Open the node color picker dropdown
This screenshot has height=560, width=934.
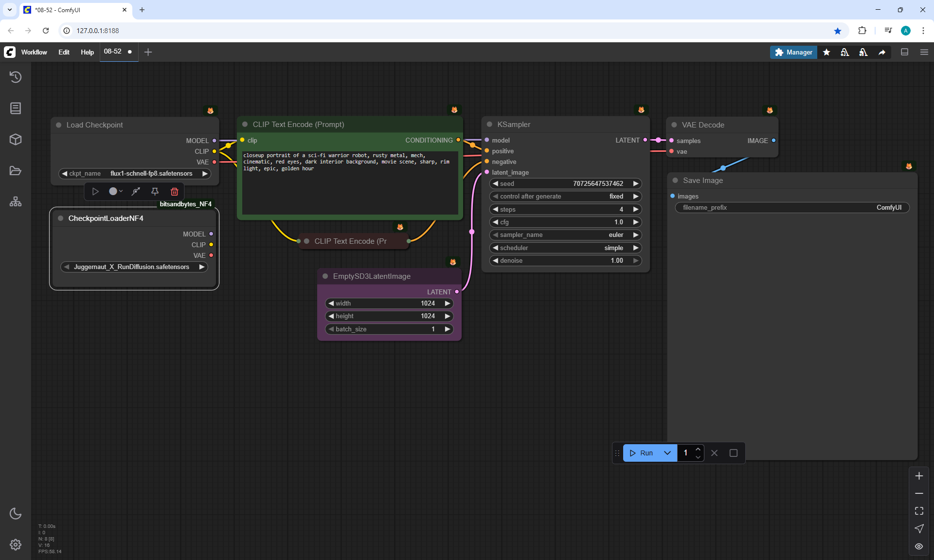tap(116, 192)
